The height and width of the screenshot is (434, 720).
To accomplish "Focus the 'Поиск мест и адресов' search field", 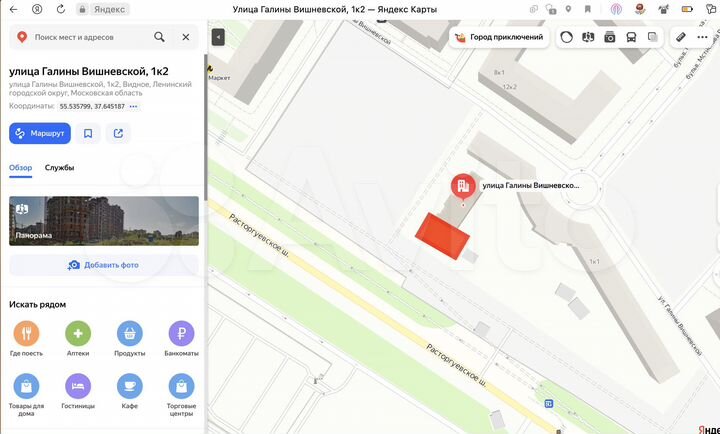I will (x=91, y=37).
